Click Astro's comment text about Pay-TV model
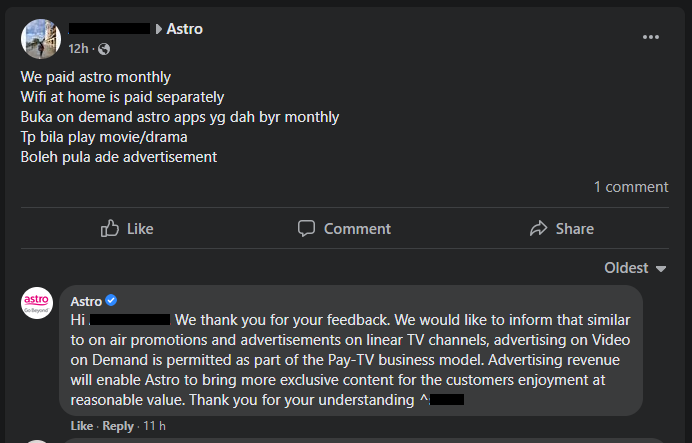 [350, 360]
